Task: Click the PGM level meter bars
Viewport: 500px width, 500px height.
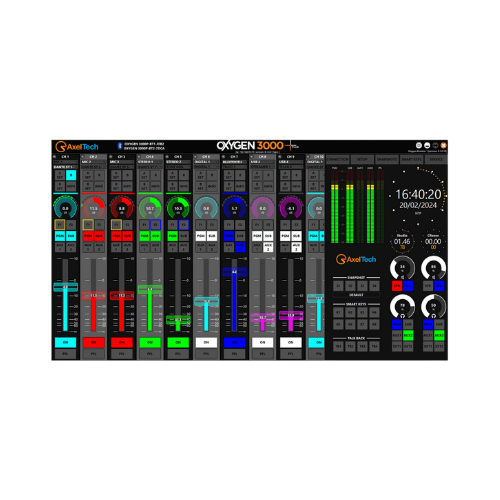Action: pyautogui.click(x=335, y=207)
